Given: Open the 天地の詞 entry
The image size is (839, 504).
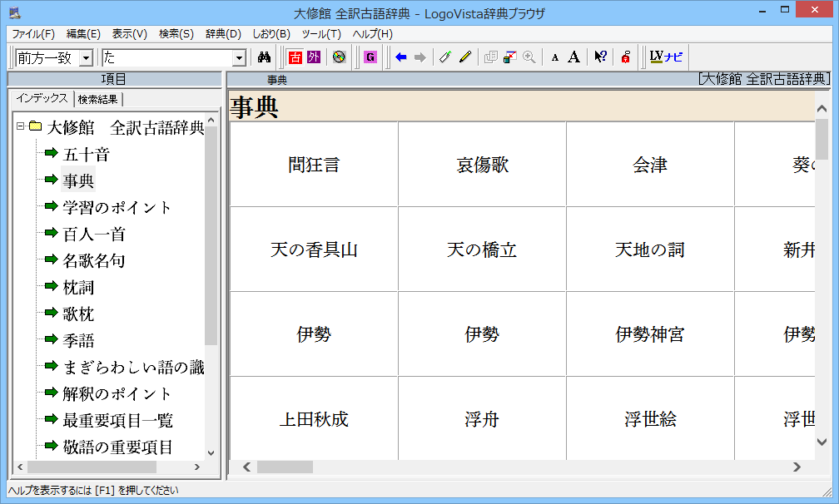Looking at the screenshot, I should 650,250.
